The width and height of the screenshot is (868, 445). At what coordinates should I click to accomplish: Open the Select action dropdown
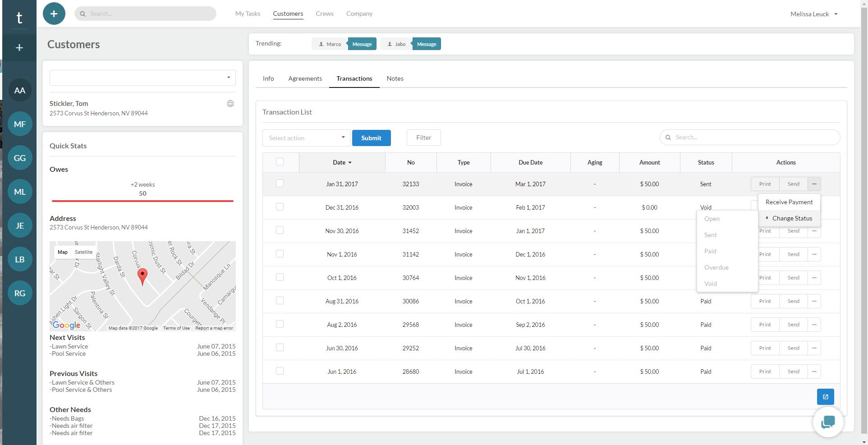click(306, 138)
